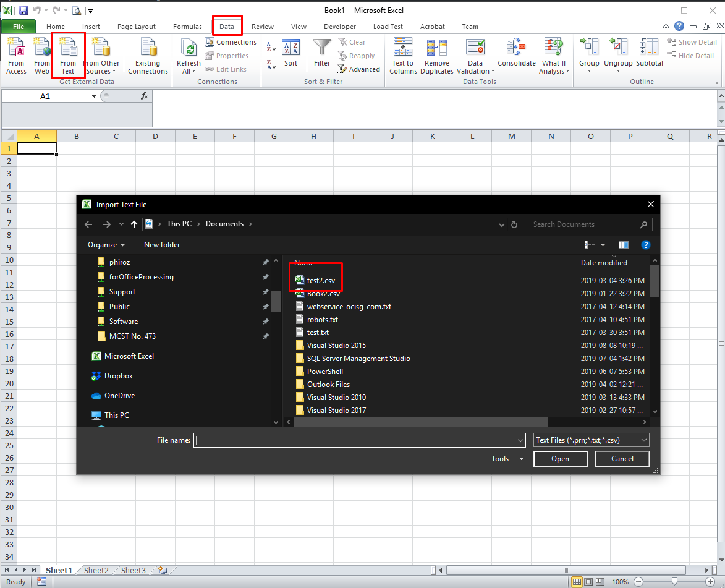Select the Dropbox item in navigation pane
Screen dimensions: 725x588
coord(119,376)
